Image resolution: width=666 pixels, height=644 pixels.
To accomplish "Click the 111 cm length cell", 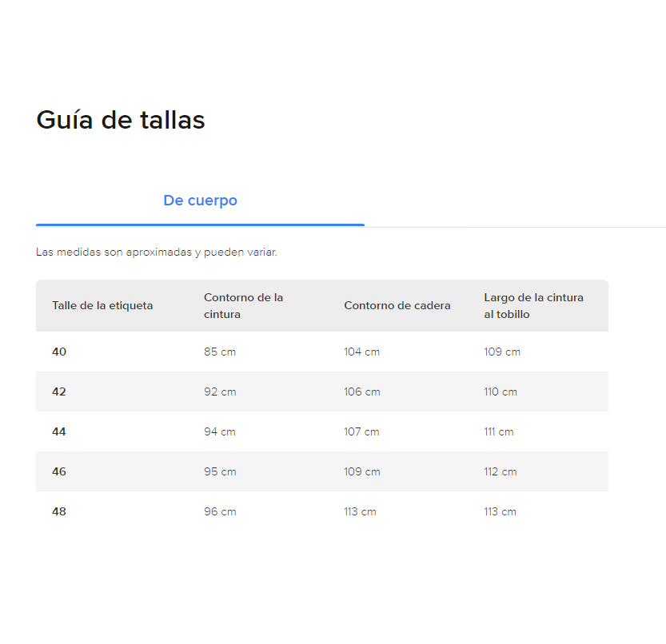I will [499, 431].
